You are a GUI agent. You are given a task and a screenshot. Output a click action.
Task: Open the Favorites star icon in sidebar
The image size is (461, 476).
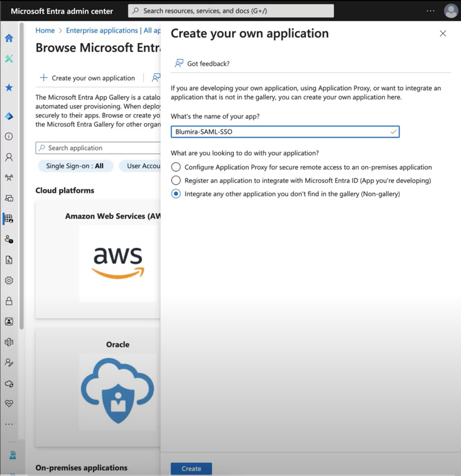point(9,87)
